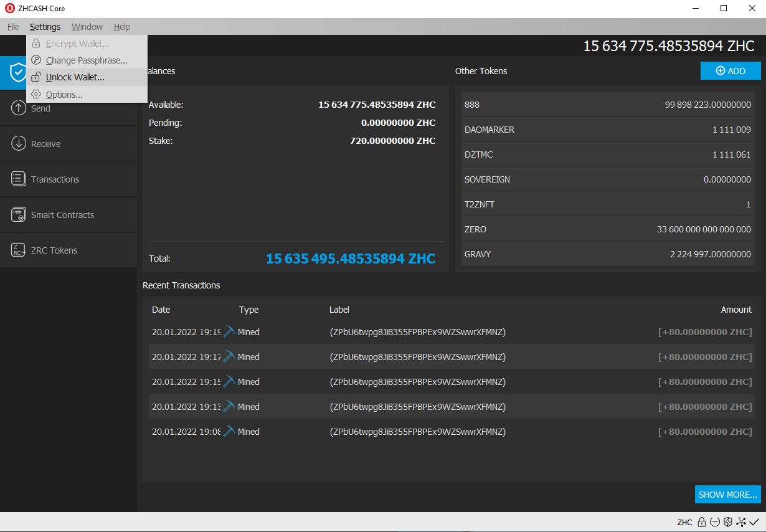Select the DAOMARKER token row
766x532 pixels.
point(608,130)
